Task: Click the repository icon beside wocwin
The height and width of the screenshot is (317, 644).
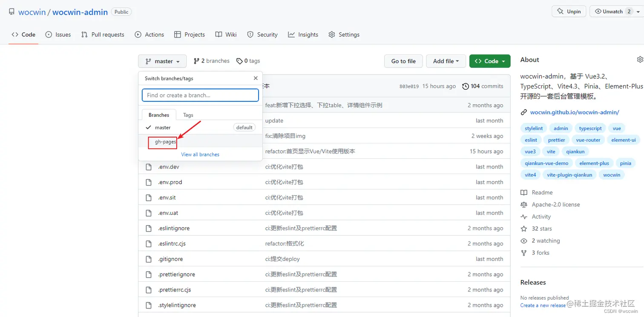Action: pyautogui.click(x=11, y=12)
